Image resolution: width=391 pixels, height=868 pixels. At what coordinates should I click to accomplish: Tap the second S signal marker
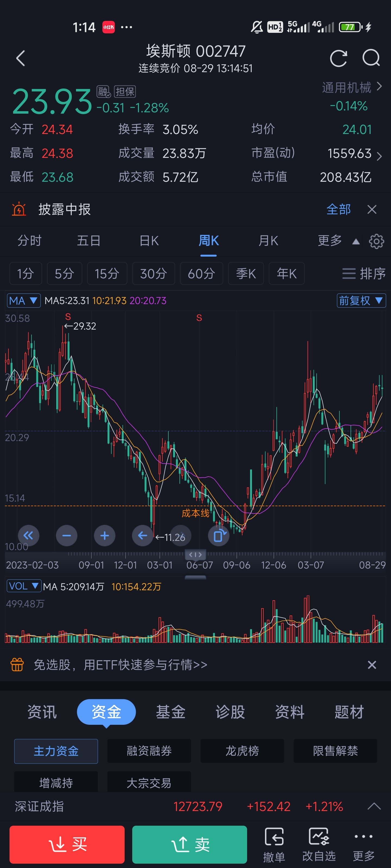199,318
